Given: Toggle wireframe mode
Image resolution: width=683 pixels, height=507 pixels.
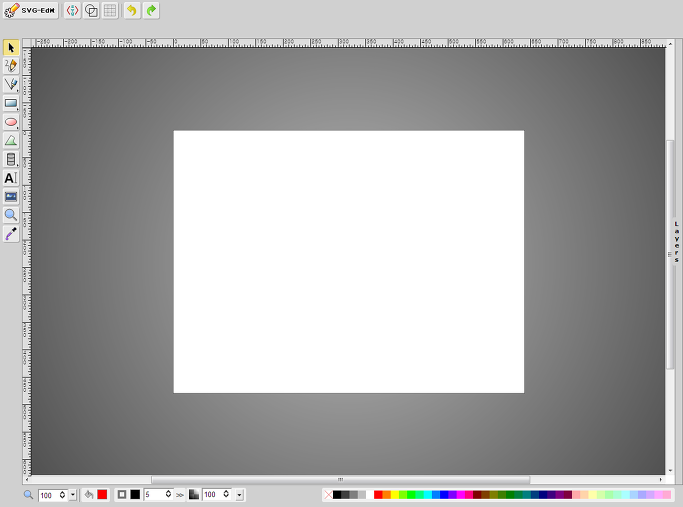Looking at the screenshot, I should (x=91, y=10).
